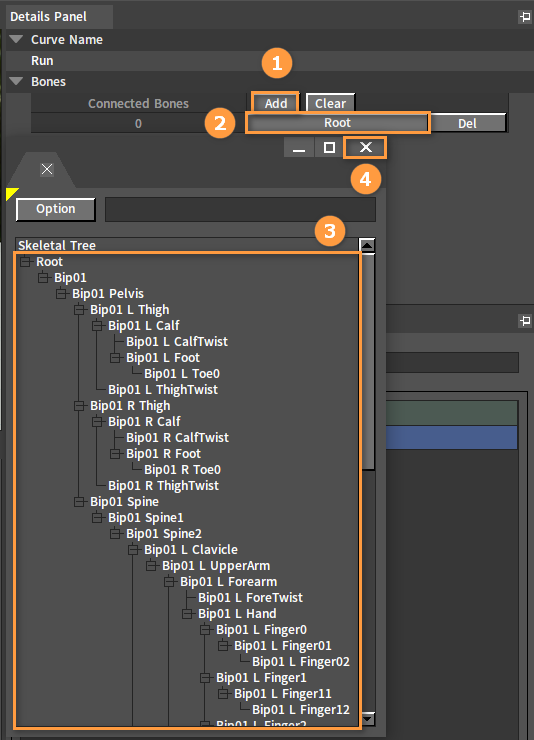Select the Root connected bone entry

337,123
